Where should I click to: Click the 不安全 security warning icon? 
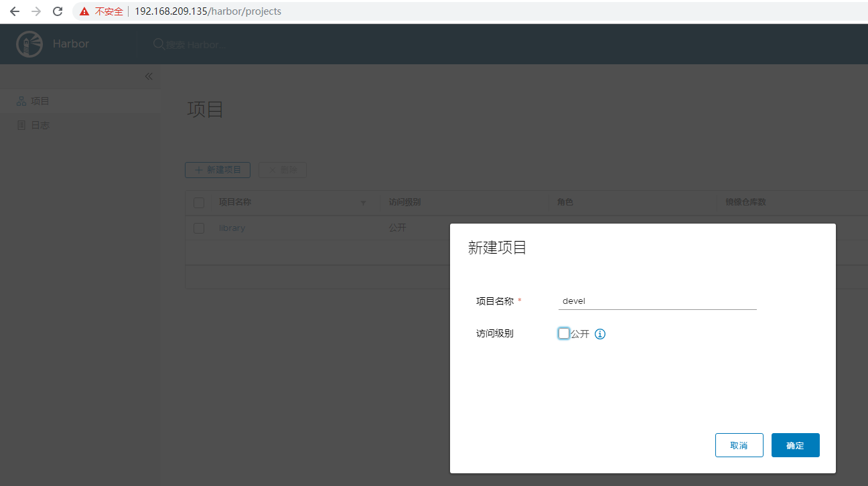click(84, 11)
